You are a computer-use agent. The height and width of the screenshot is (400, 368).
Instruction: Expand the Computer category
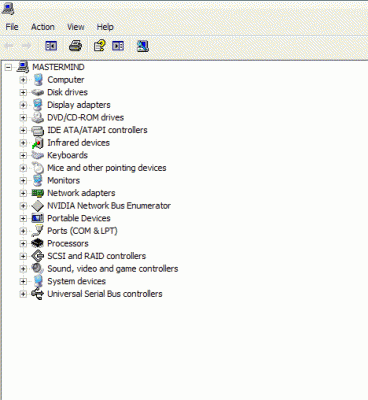[x=23, y=80]
